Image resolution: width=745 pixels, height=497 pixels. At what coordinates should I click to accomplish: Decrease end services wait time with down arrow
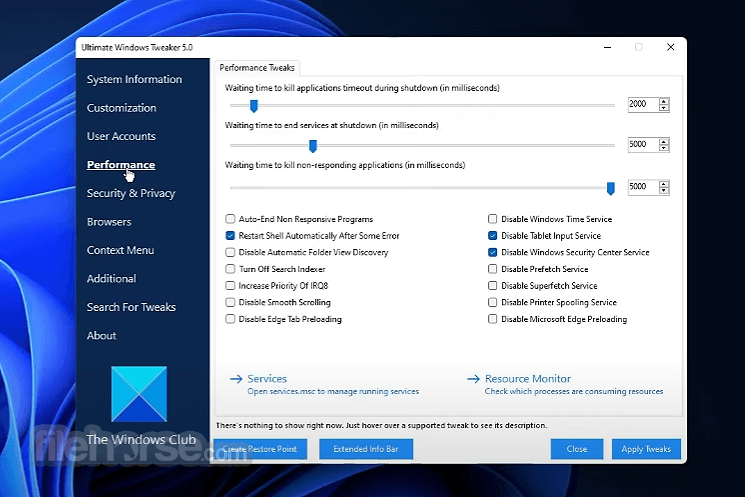pyautogui.click(x=664, y=148)
